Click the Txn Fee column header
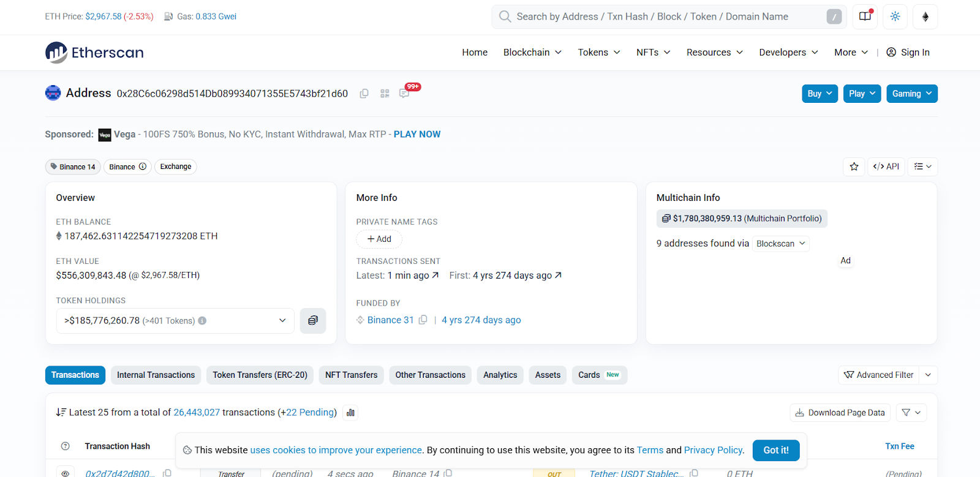The height and width of the screenshot is (477, 980). (900, 446)
